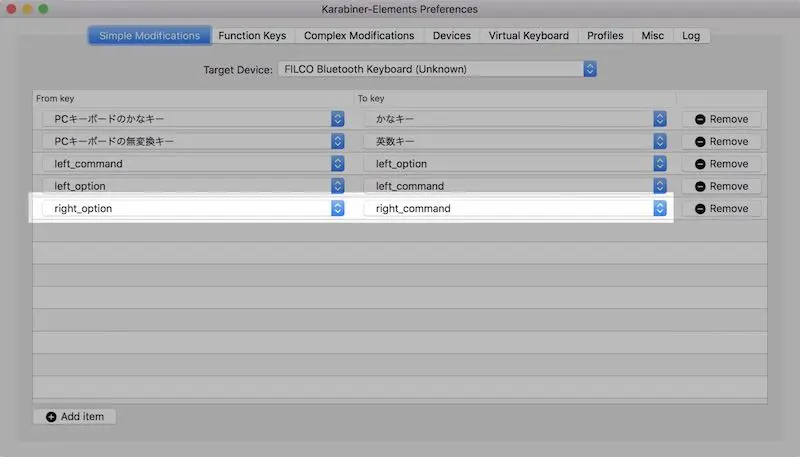The image size is (800, 457).
Task: Open the Function Keys tab
Action: click(x=253, y=36)
